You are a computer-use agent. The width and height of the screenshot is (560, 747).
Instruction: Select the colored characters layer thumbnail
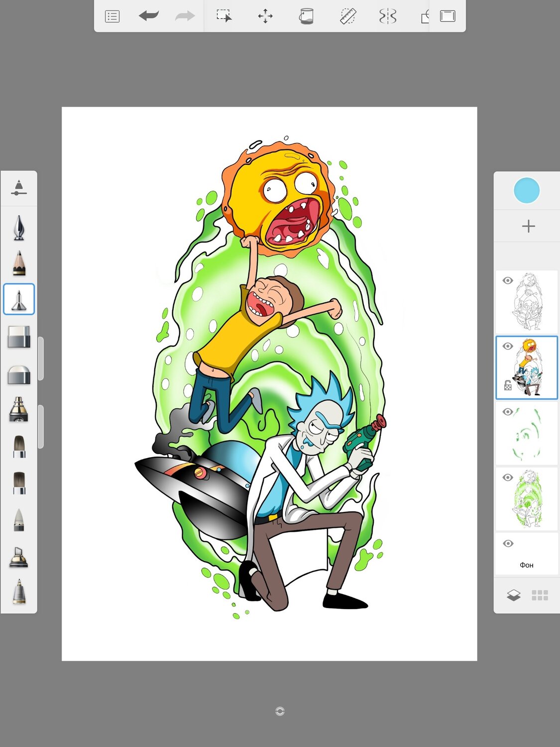(x=527, y=368)
